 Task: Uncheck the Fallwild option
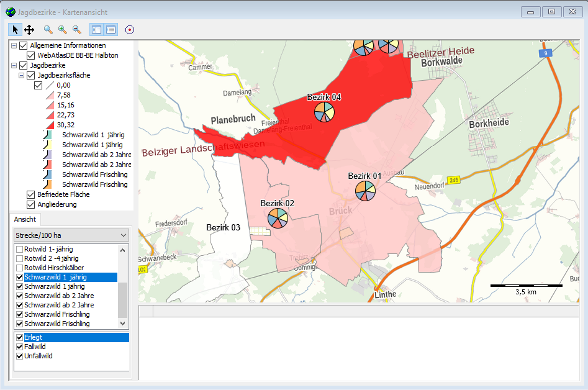(20, 347)
